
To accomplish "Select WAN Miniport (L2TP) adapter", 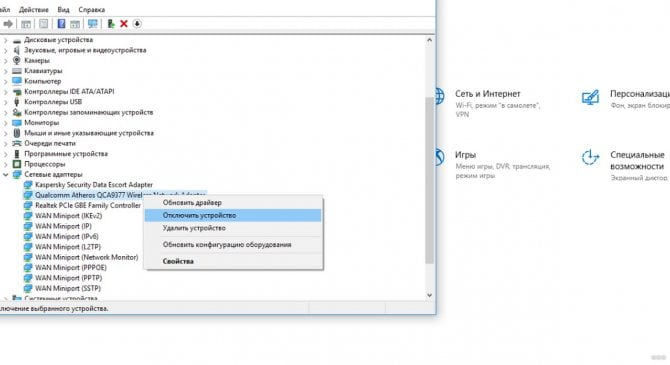I will (68, 247).
